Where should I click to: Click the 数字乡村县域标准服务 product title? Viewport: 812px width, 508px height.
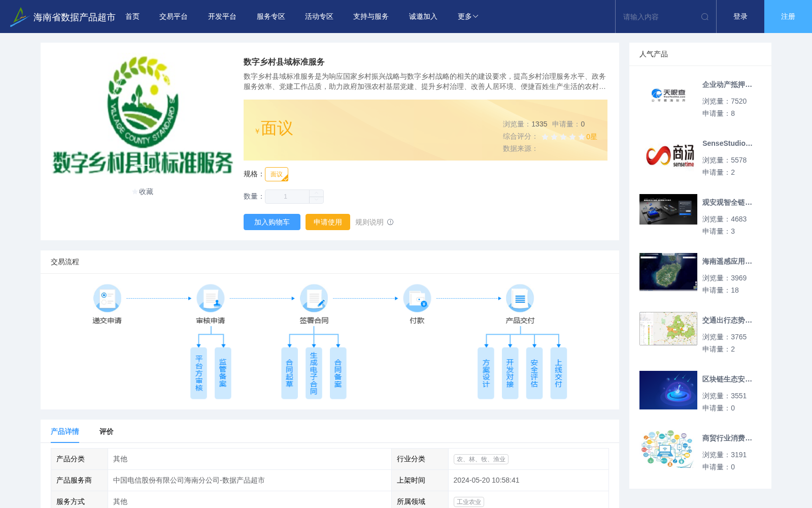[284, 62]
